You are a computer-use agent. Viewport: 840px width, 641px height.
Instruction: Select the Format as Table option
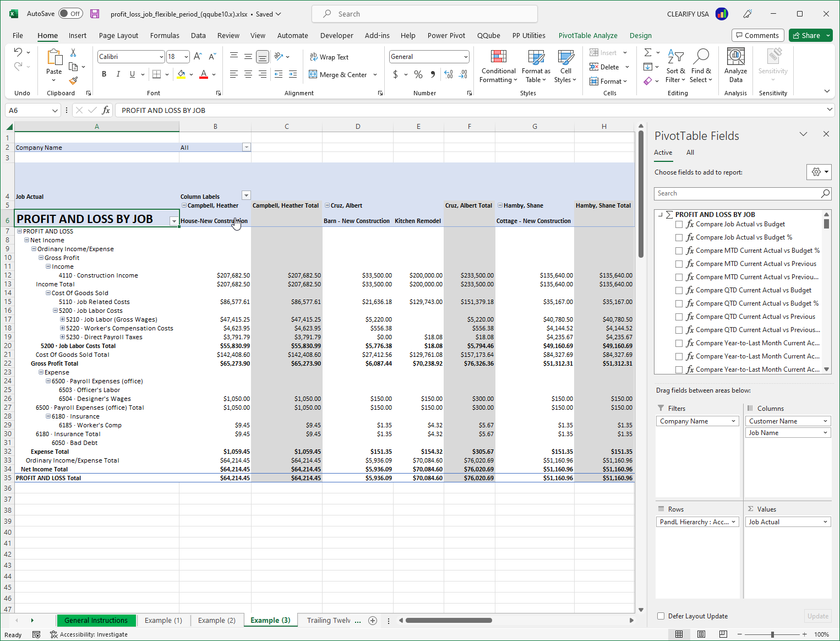pos(535,66)
